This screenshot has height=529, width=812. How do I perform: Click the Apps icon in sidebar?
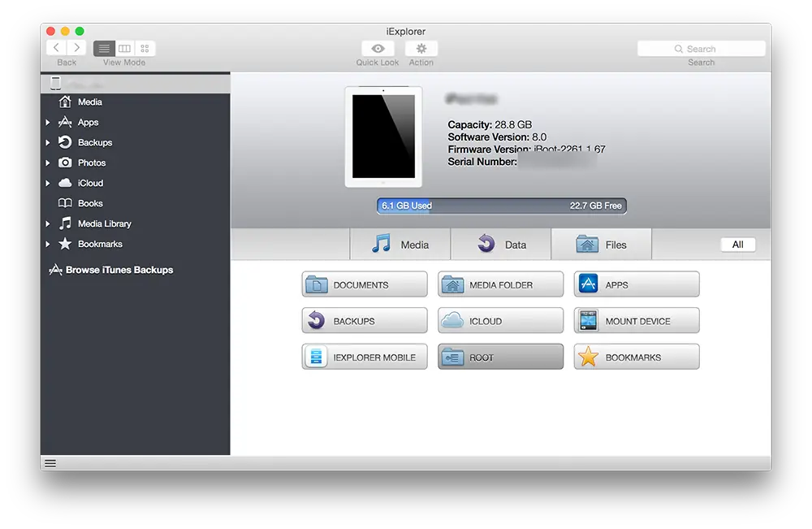(65, 122)
